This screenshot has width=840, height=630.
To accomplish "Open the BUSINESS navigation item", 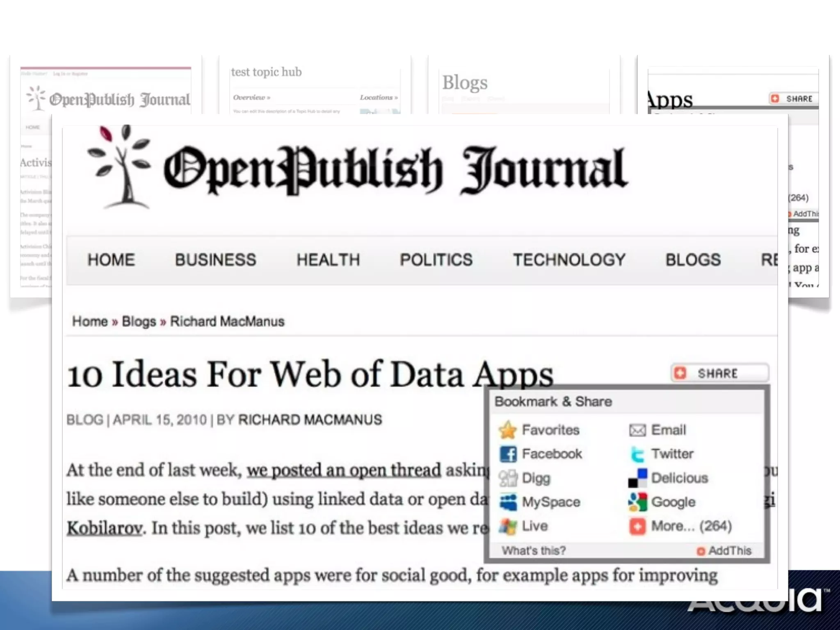I will (215, 260).
